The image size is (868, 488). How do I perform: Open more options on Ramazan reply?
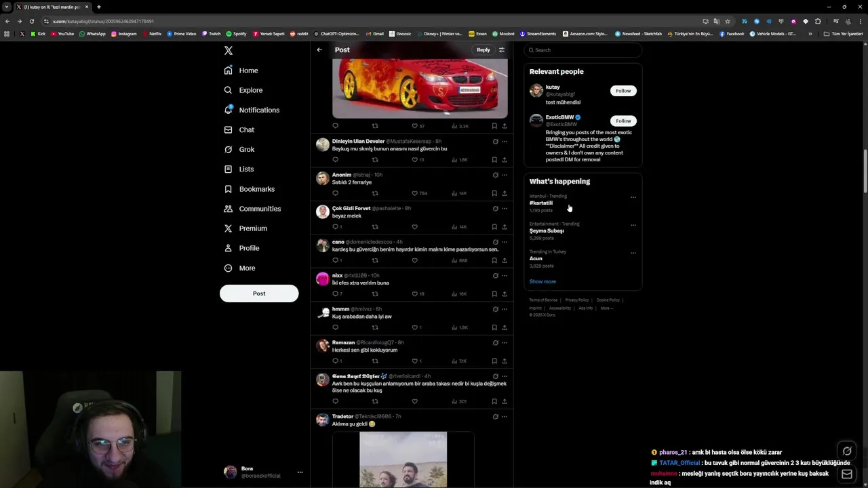pos(505,342)
